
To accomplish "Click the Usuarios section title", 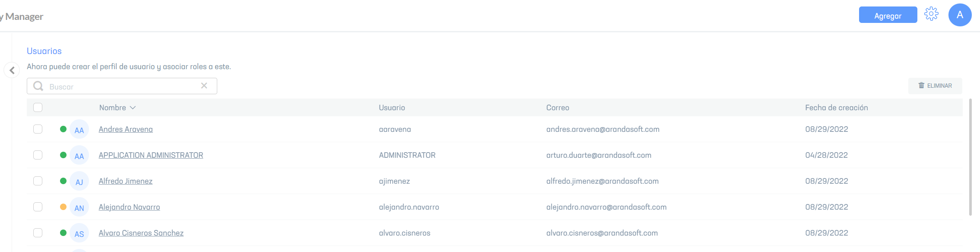I will (x=44, y=51).
